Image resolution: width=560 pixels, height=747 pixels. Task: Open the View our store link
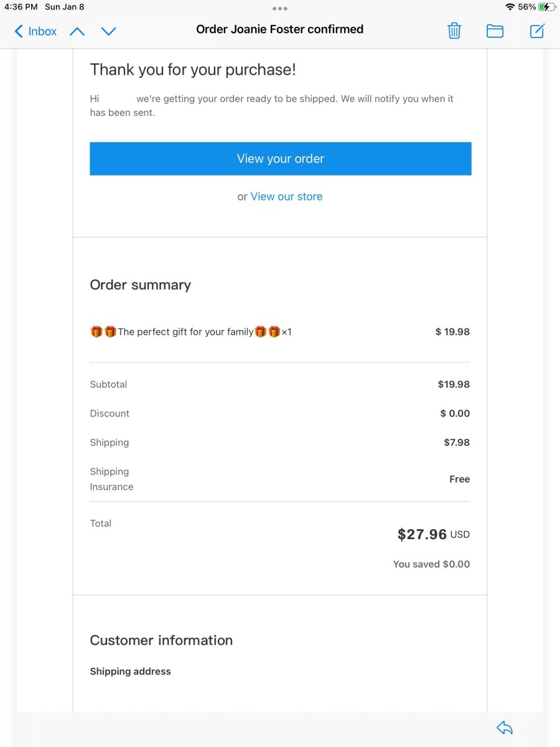[x=286, y=197]
